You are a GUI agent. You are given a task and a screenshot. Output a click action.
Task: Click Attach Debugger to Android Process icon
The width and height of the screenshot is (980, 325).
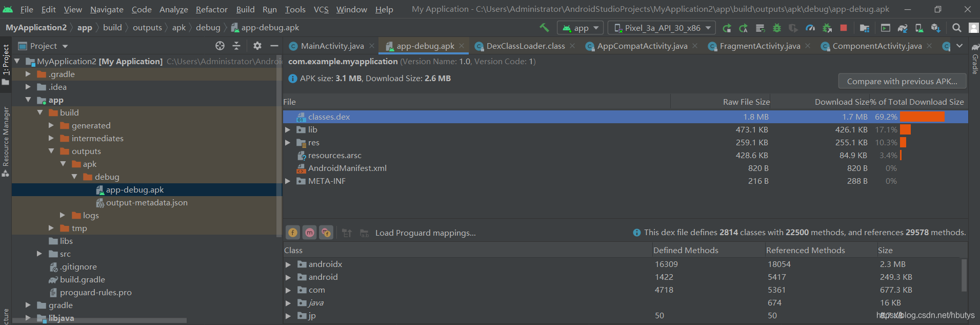pos(827,28)
